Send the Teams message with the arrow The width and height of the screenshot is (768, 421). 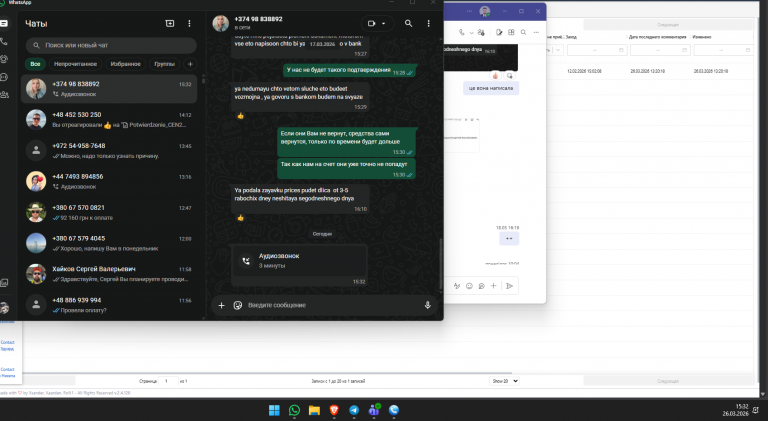[509, 286]
